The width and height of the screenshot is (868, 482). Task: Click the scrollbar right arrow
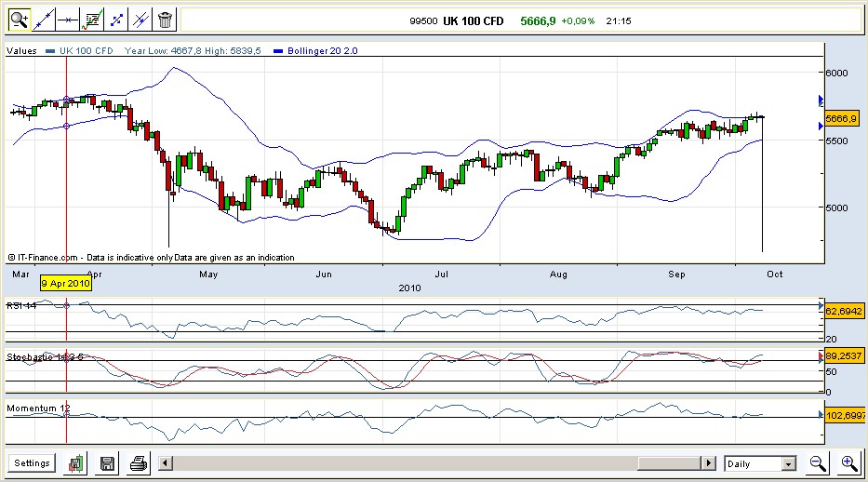(709, 463)
